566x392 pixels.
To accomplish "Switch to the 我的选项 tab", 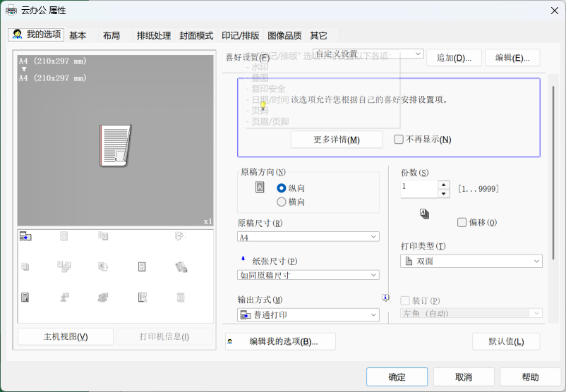I will coord(36,35).
